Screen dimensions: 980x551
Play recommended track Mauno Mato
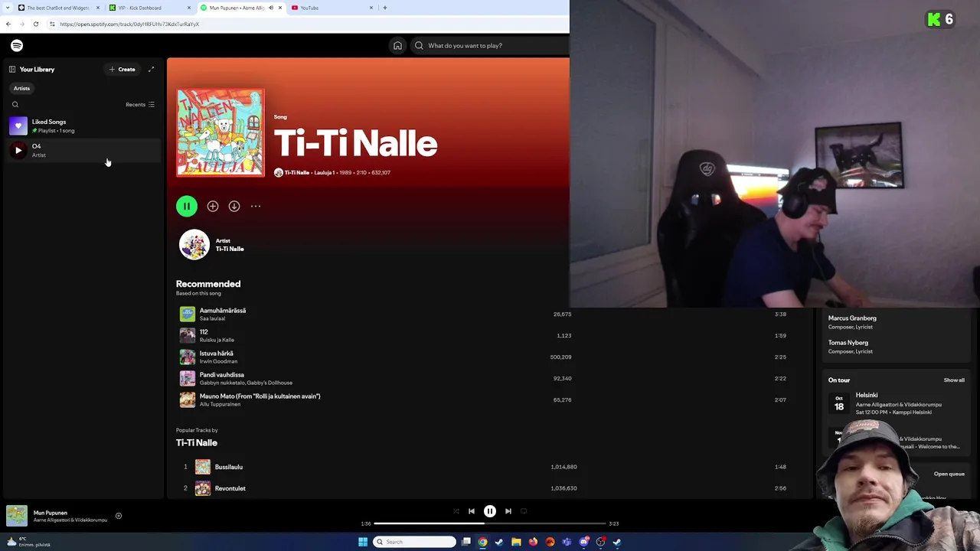click(187, 399)
